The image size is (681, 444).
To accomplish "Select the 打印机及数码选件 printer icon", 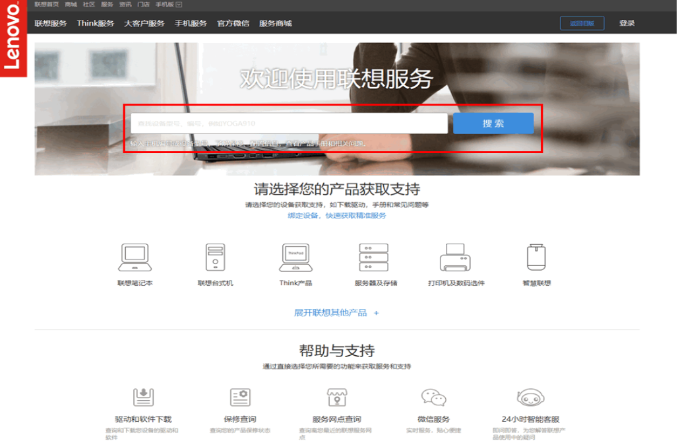I will (455, 257).
